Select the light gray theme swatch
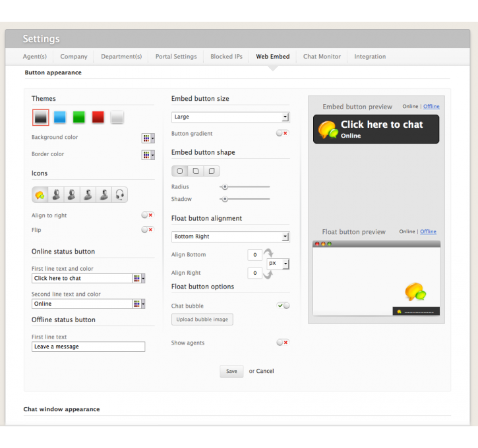 117,117
